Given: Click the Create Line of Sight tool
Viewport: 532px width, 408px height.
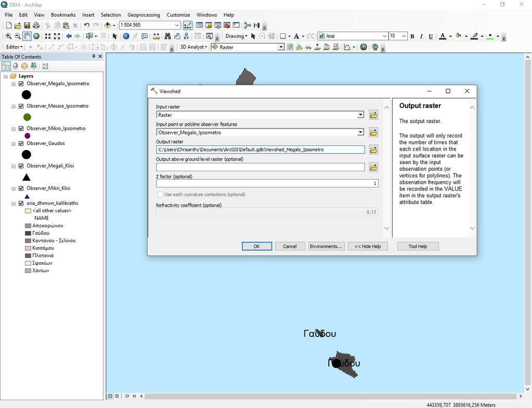Looking at the screenshot, I should coord(309,47).
